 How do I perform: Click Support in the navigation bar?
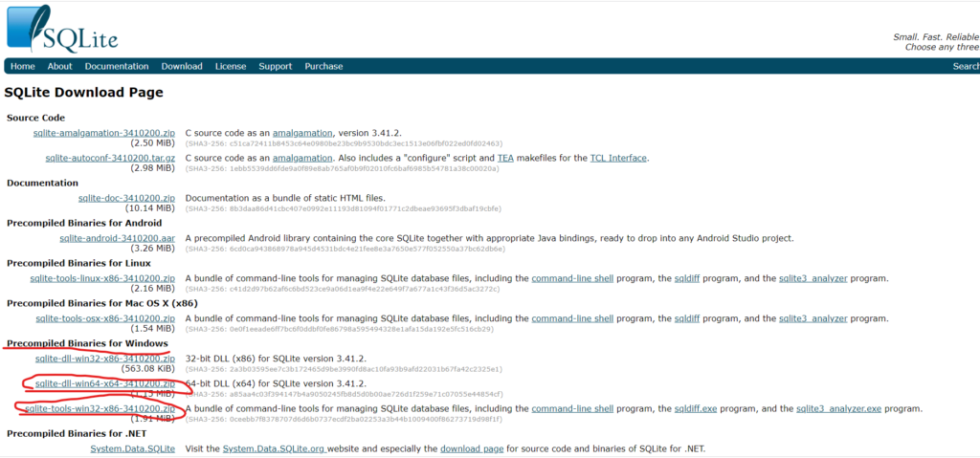click(276, 66)
